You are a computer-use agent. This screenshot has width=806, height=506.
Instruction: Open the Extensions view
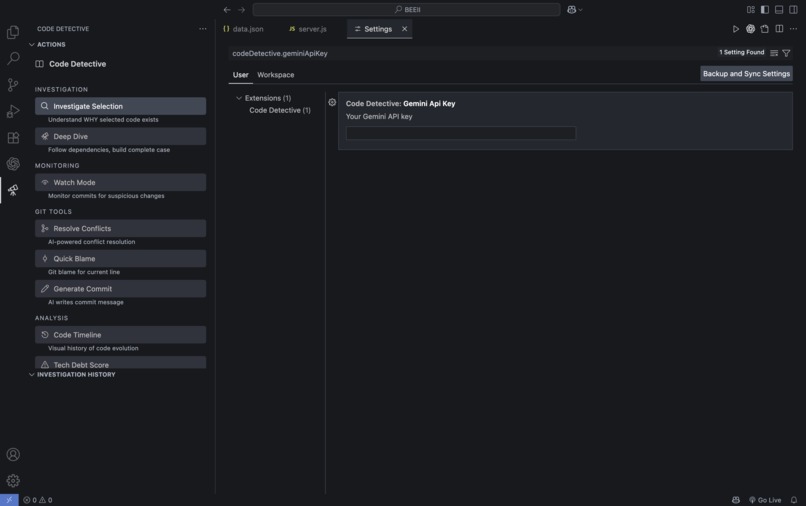pyautogui.click(x=13, y=137)
